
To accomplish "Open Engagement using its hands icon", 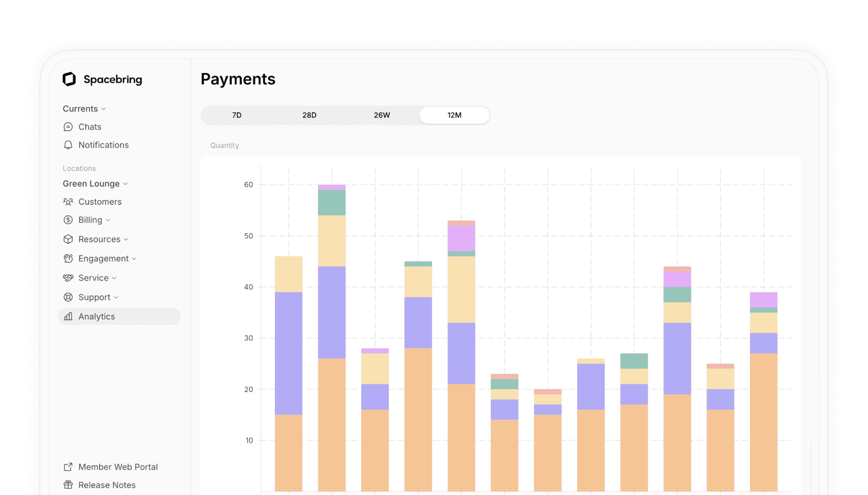I will pos(68,258).
